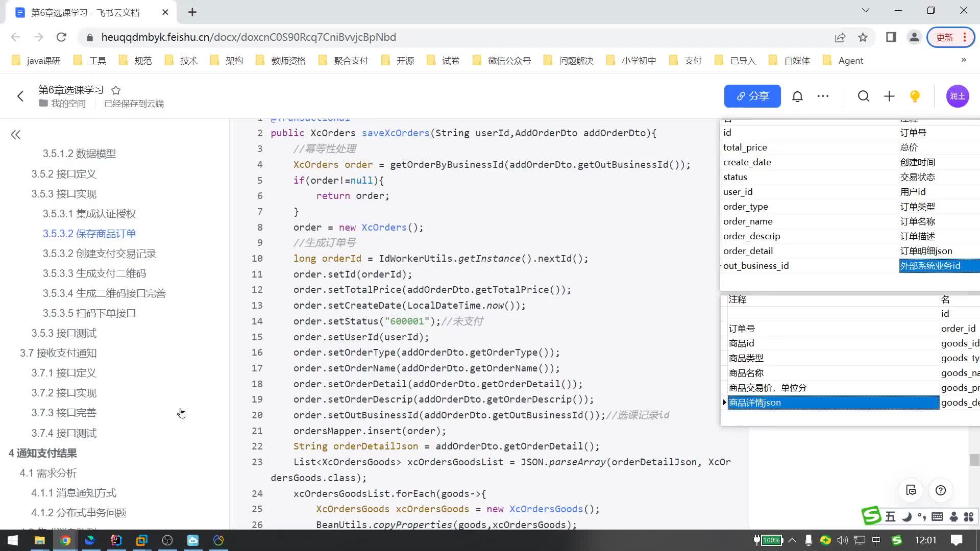Open Chrome profile icon
The image size is (980, 551).
point(914,37)
